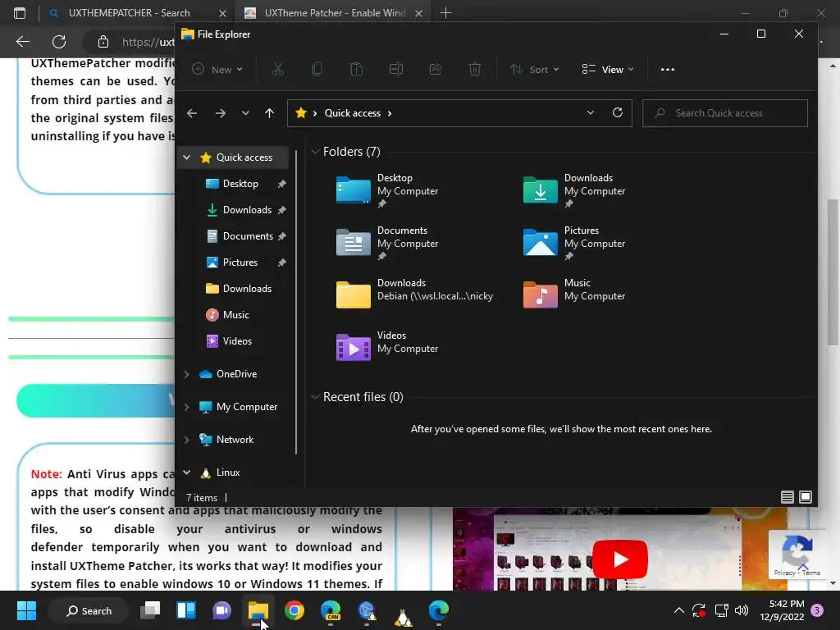Screen dimensions: 840x630
Task: Expand the OneDrive tree node
Action: click(x=186, y=374)
